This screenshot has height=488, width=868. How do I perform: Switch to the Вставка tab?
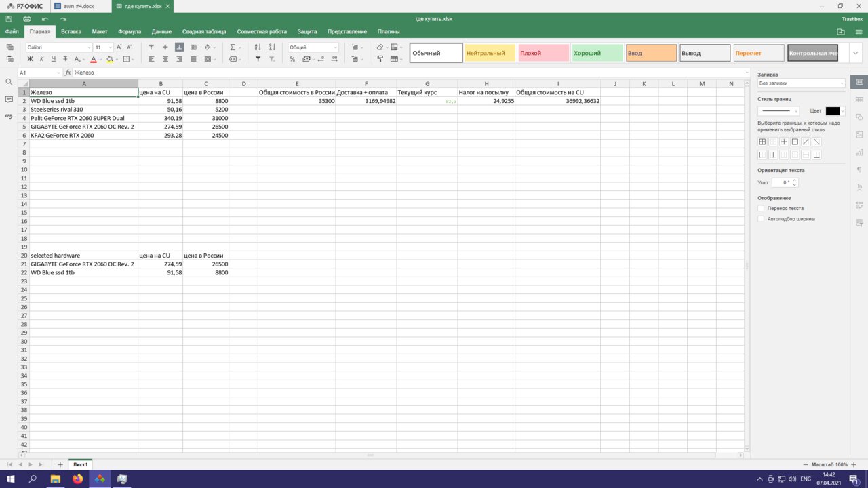(x=71, y=32)
